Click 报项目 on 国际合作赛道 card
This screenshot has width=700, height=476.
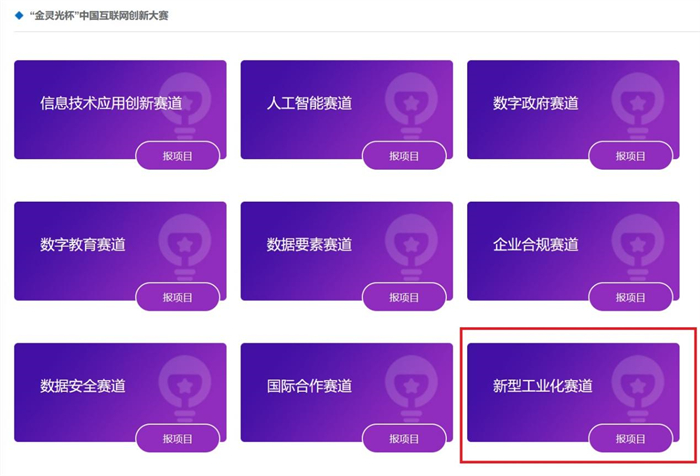point(404,438)
